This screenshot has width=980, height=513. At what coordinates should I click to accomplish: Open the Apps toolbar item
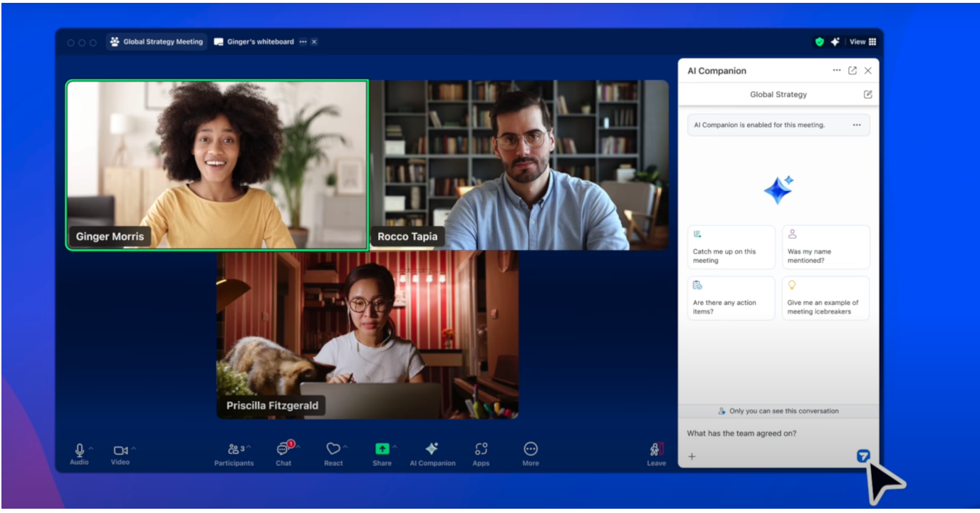coord(481,454)
